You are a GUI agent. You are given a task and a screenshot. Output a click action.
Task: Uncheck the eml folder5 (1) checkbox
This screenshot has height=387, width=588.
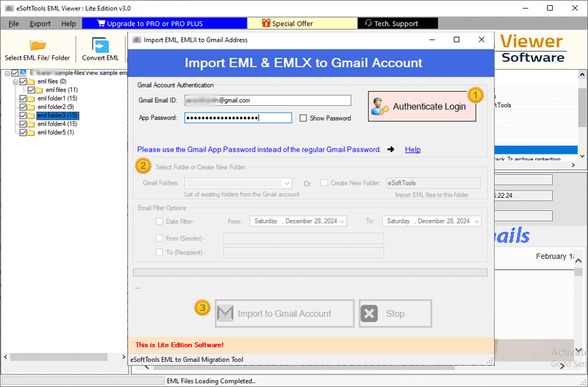pyautogui.click(x=23, y=132)
